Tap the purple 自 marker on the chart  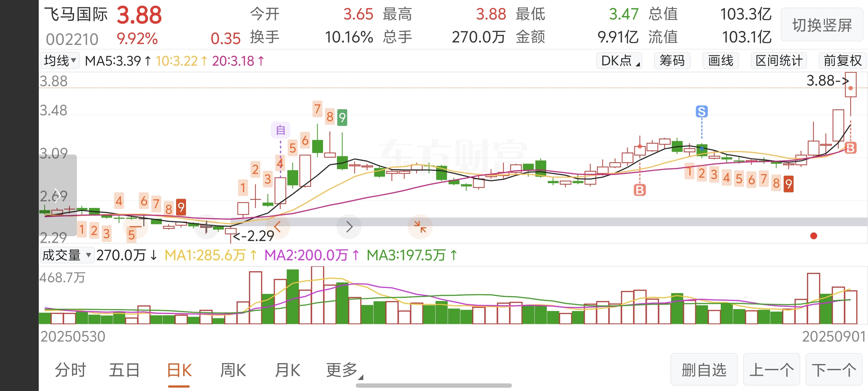pyautogui.click(x=280, y=130)
